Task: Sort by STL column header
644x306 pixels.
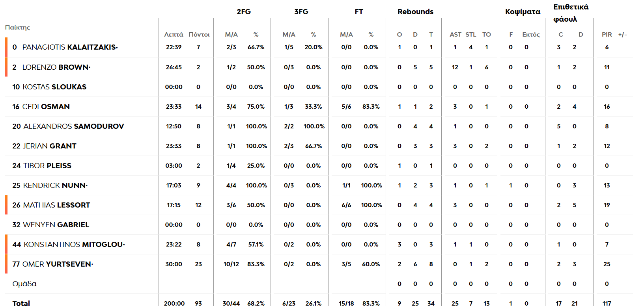Action: [470, 35]
